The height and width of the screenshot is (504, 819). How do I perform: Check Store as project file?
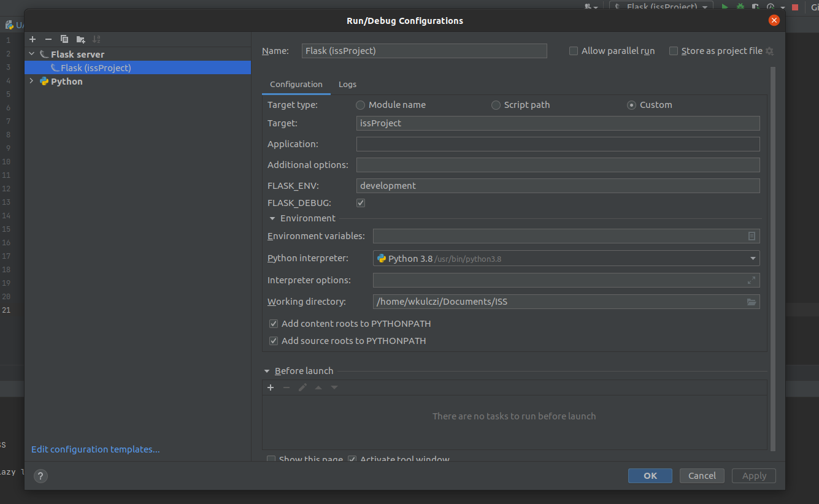click(674, 51)
